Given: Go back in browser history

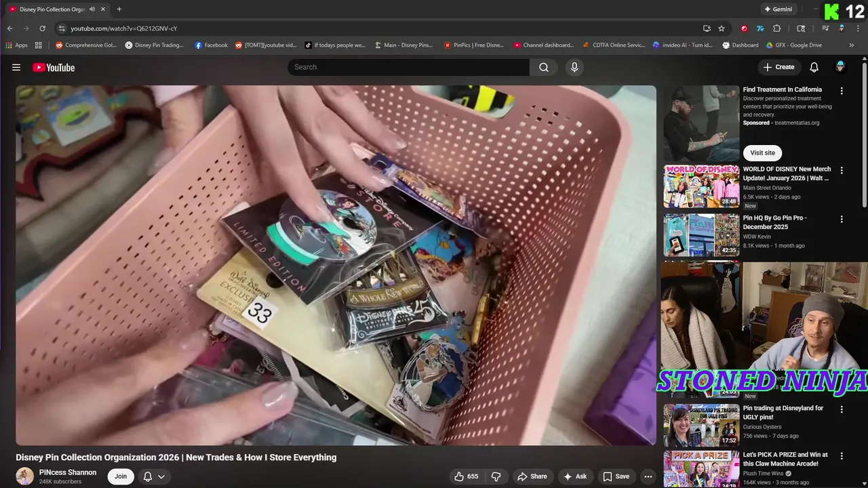Looking at the screenshot, I should click(x=9, y=28).
